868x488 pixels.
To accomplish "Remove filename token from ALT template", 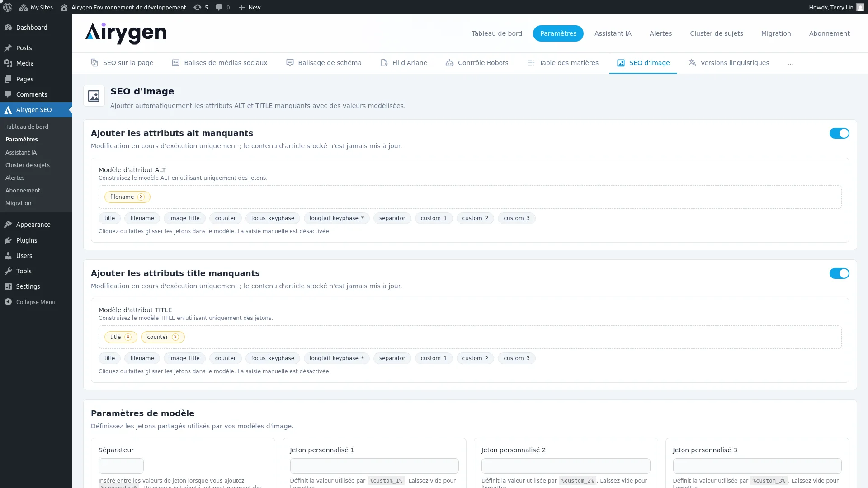I will (141, 197).
